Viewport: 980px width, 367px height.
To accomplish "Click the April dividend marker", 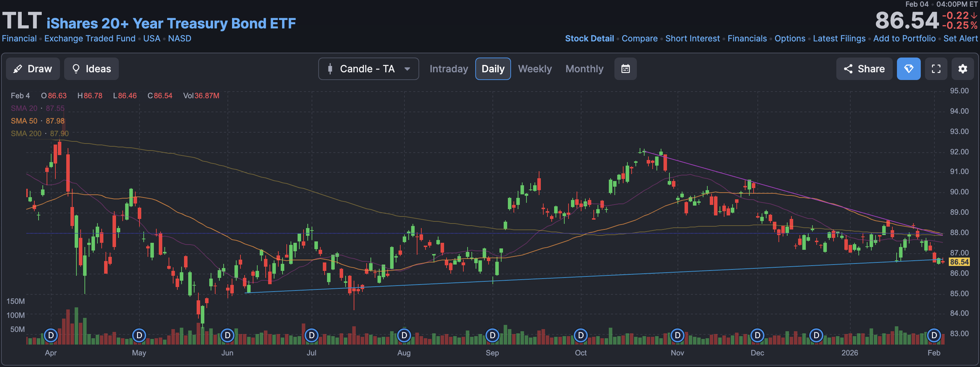I will coord(51,335).
